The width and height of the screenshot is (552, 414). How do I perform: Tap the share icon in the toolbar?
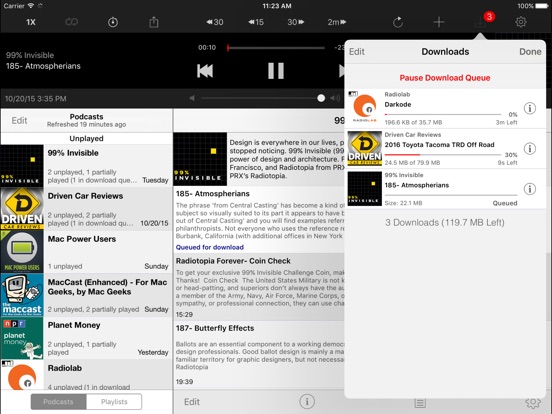click(153, 22)
